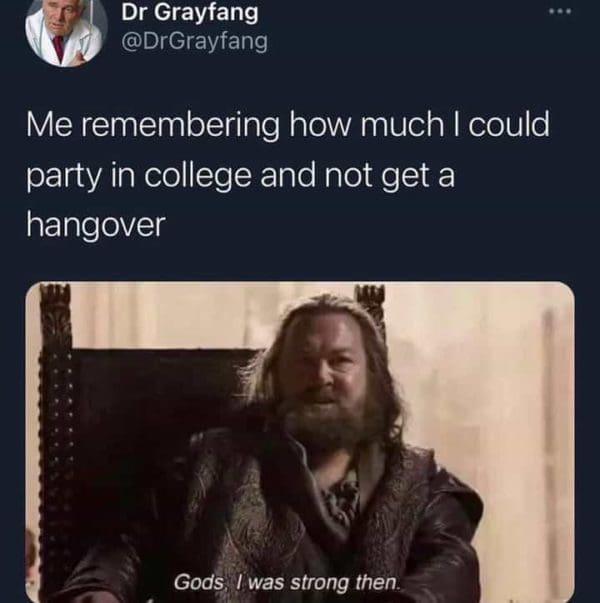
Task: Click the word 'could' in the tweet text
Action: [508, 125]
